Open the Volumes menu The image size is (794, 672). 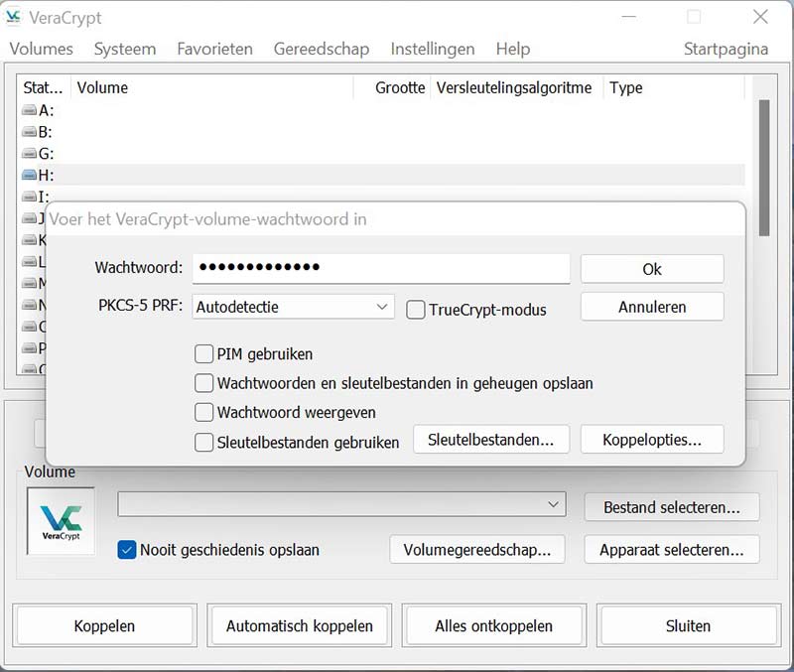click(x=41, y=49)
